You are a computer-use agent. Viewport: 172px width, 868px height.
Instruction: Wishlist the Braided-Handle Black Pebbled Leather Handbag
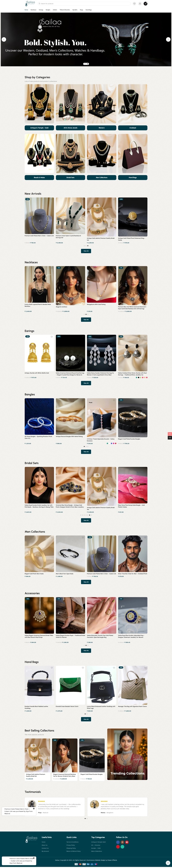pyautogui.click(x=52, y=667)
